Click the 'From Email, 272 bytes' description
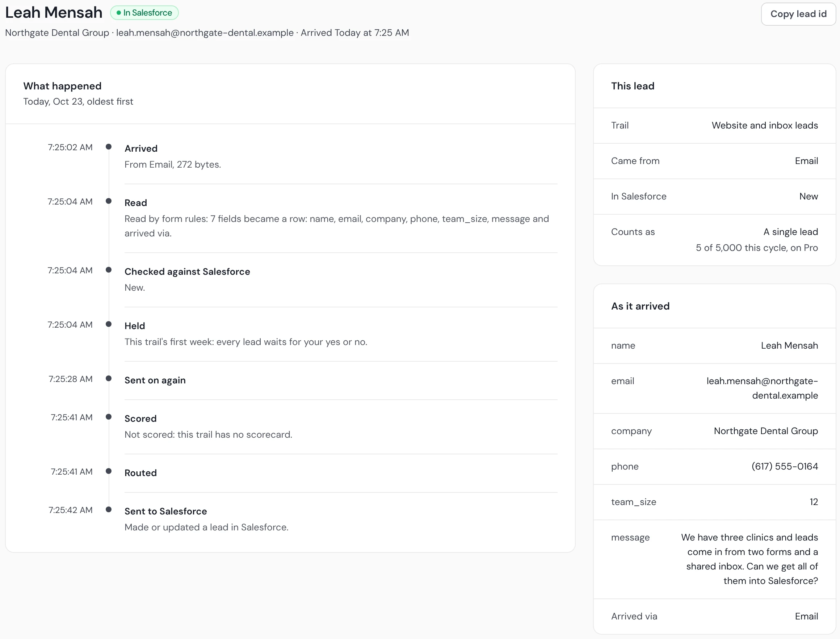 173,164
